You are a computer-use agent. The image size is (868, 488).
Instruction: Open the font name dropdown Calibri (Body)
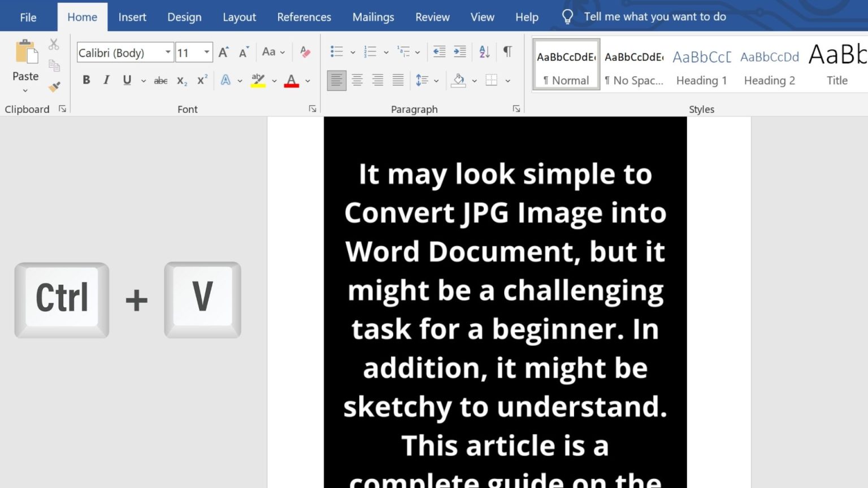point(168,53)
